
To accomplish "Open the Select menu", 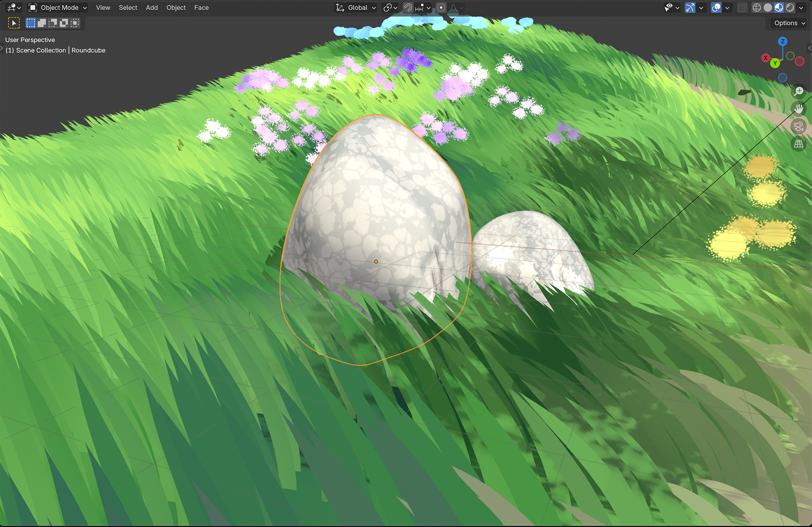I will coord(128,8).
